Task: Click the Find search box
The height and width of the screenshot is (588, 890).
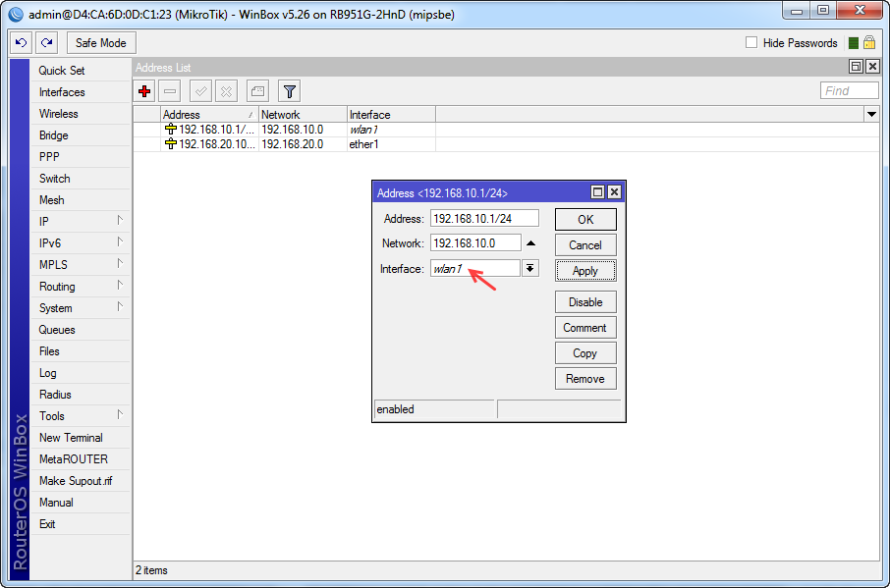Action: click(849, 90)
